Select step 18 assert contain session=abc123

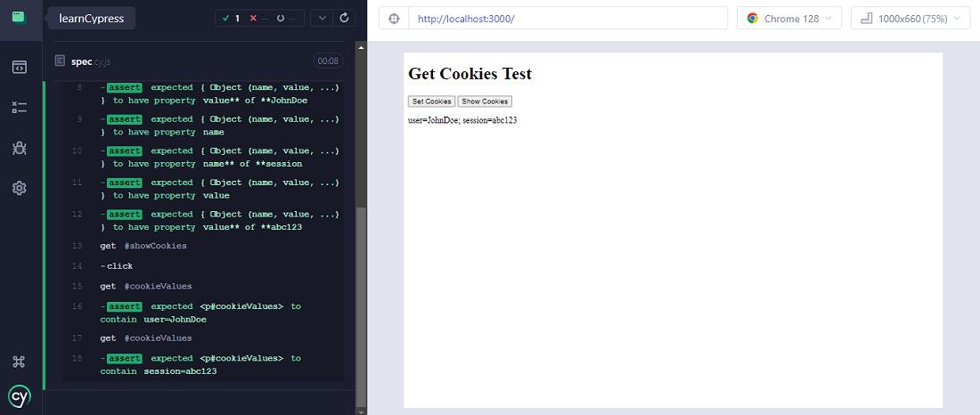click(203, 364)
